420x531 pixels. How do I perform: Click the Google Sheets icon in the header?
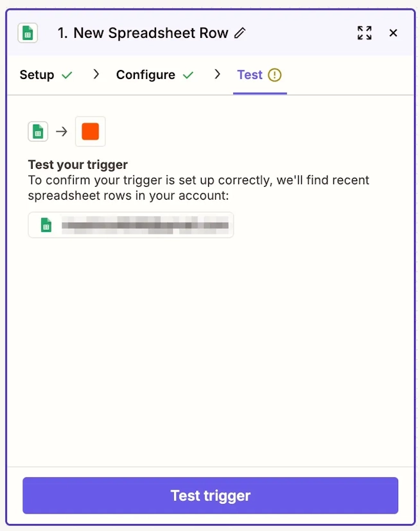point(28,33)
